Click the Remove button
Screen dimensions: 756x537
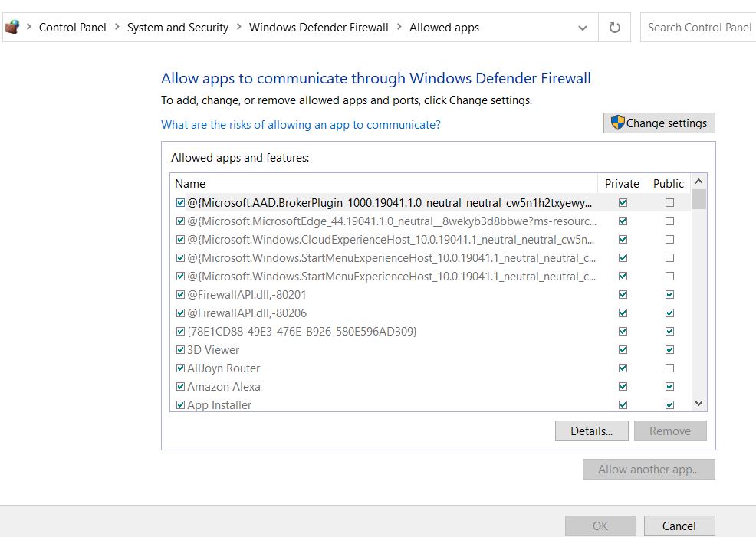(x=669, y=431)
